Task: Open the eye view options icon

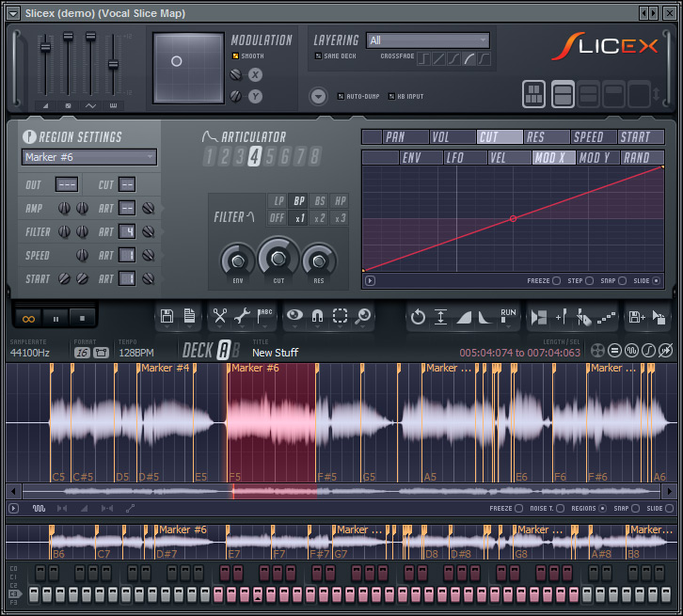Action: pyautogui.click(x=294, y=315)
